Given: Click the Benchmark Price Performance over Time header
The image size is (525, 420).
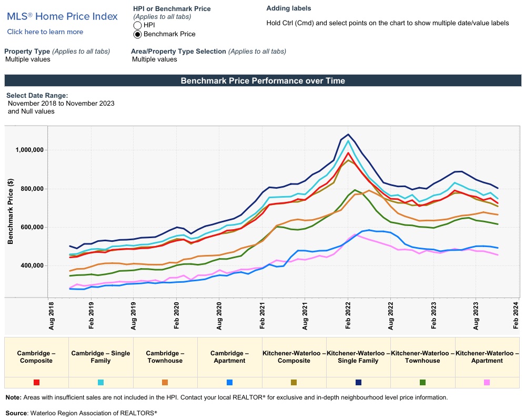Looking at the screenshot, I should (x=262, y=81).
